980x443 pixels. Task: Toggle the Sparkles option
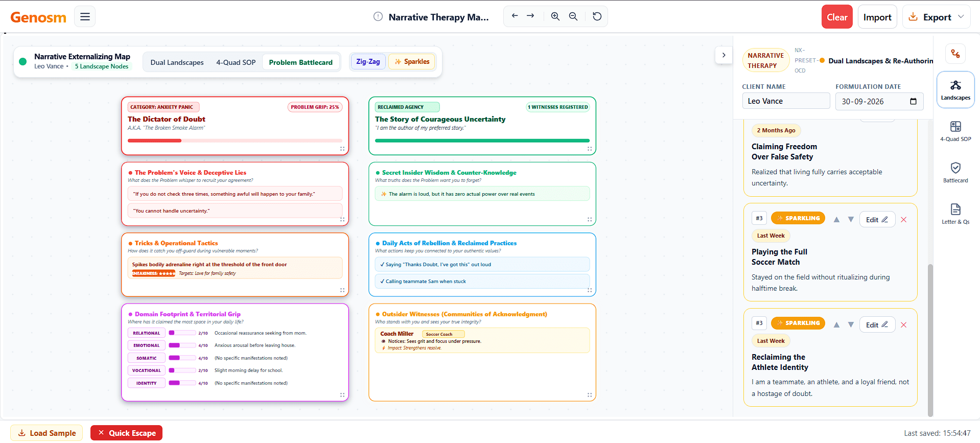(x=412, y=62)
